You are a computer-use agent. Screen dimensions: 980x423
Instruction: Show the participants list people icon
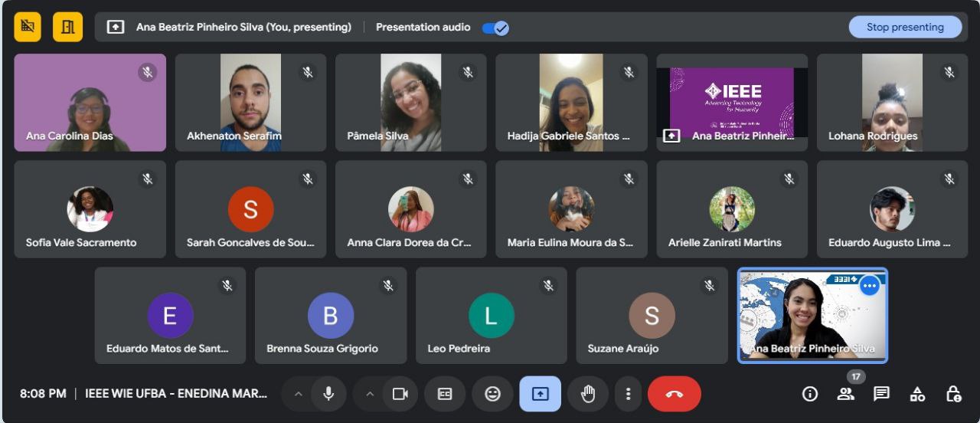tap(845, 394)
